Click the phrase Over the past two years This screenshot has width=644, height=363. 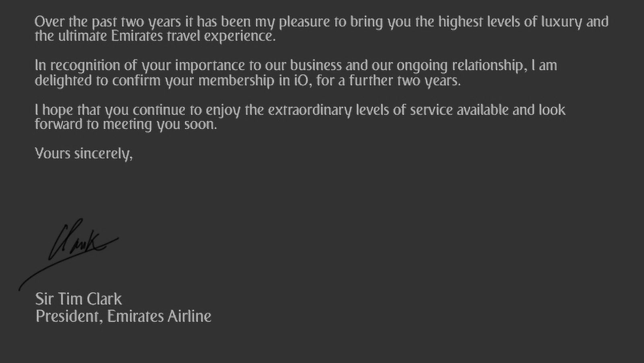[x=108, y=22]
